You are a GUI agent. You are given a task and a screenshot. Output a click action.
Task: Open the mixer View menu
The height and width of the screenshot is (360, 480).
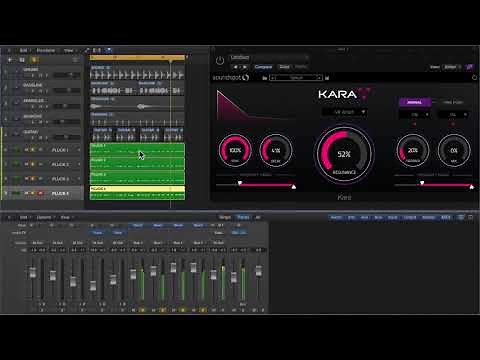[x=65, y=217]
